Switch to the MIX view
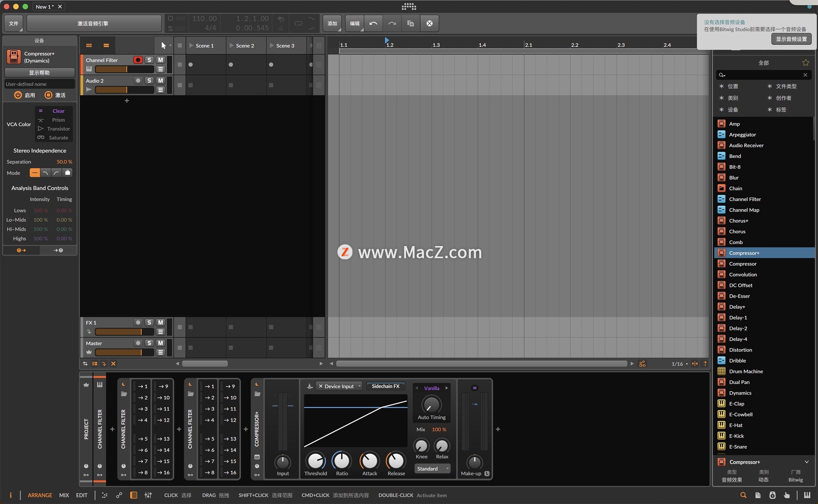Image resolution: width=818 pixels, height=504 pixels. (64, 495)
